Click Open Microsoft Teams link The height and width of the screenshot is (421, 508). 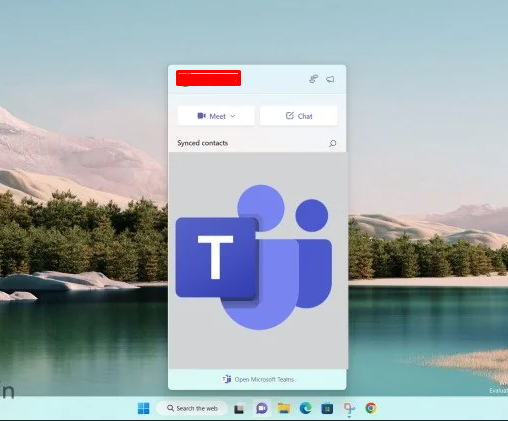pos(258,379)
